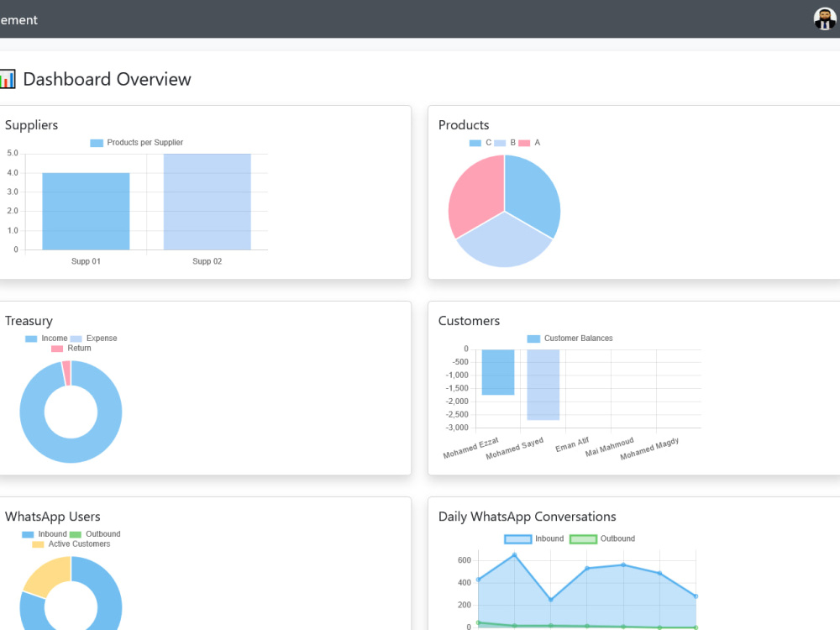
Task: Toggle Customer Balances legend item
Action: coord(570,338)
